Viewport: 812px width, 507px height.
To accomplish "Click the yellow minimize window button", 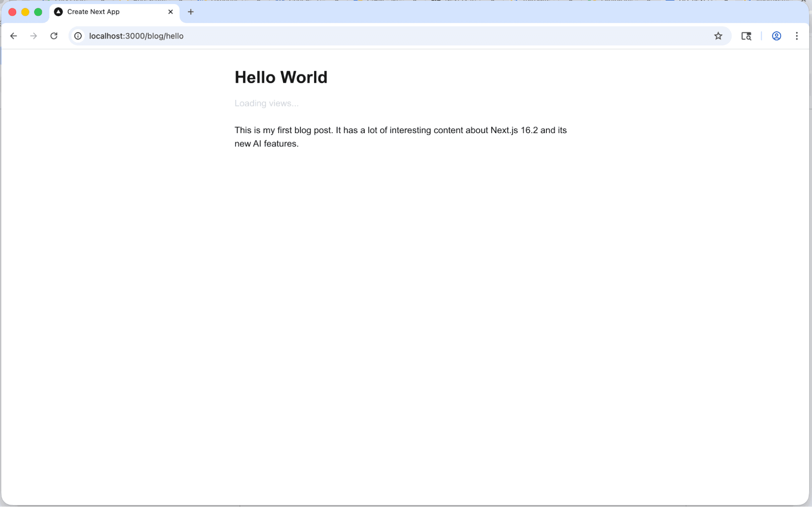I will click(25, 12).
